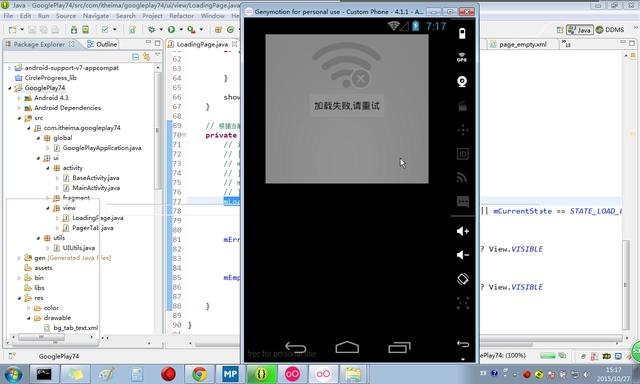The height and width of the screenshot is (384, 640).
Task: Click the Package Explorer horizontal scrollbar
Action: pos(41,337)
